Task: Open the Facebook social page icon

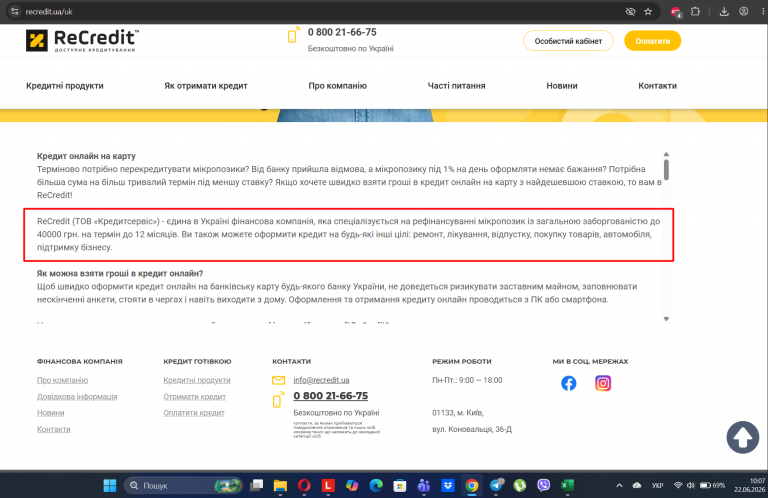Action: point(569,383)
